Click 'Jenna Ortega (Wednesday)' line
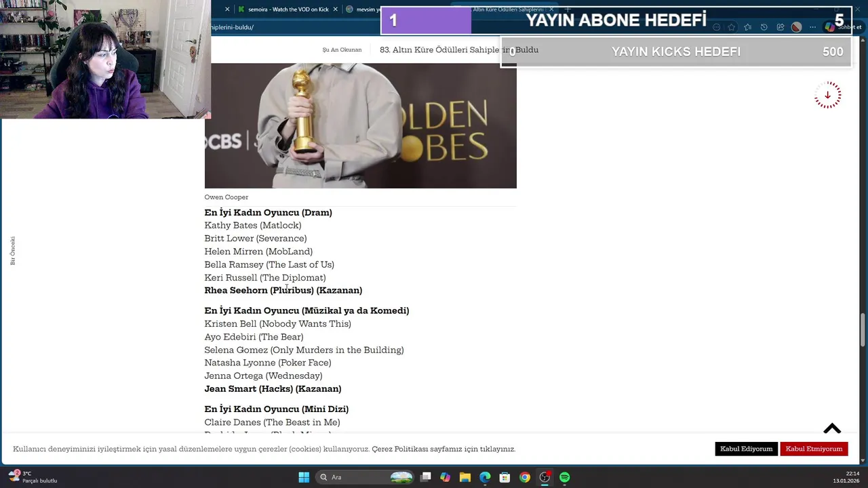Image resolution: width=868 pixels, height=488 pixels. pyautogui.click(x=264, y=376)
